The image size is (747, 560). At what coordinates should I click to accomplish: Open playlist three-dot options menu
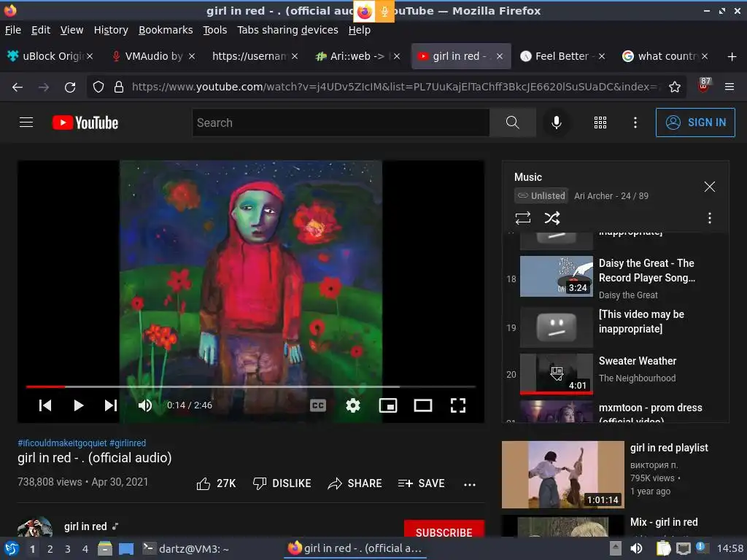point(710,218)
